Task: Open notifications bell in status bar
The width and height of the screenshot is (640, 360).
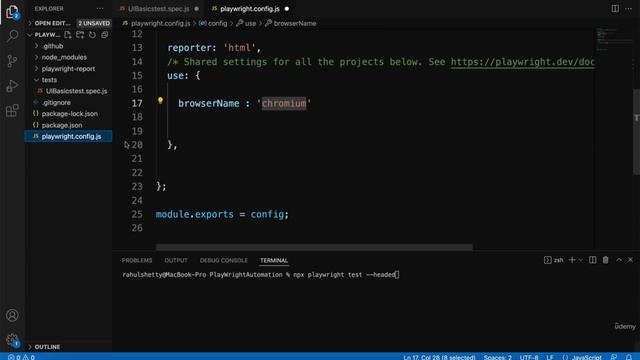Action: 629,357
